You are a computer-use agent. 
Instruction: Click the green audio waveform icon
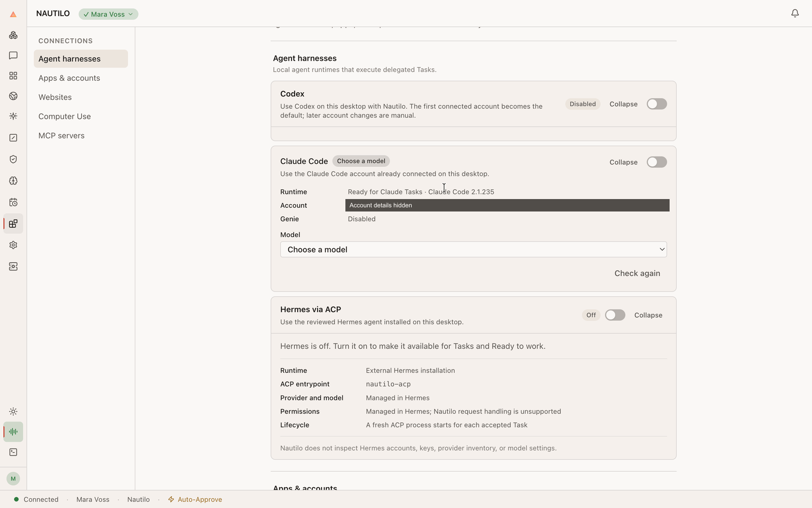13,432
